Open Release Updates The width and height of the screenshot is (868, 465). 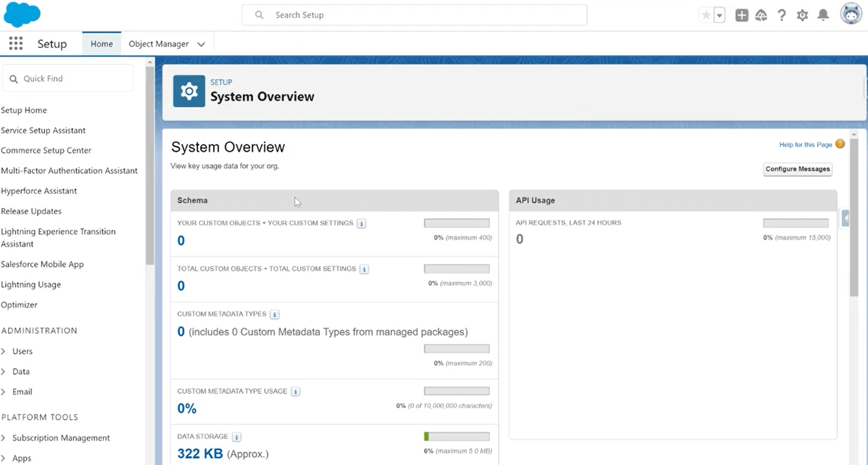click(31, 211)
